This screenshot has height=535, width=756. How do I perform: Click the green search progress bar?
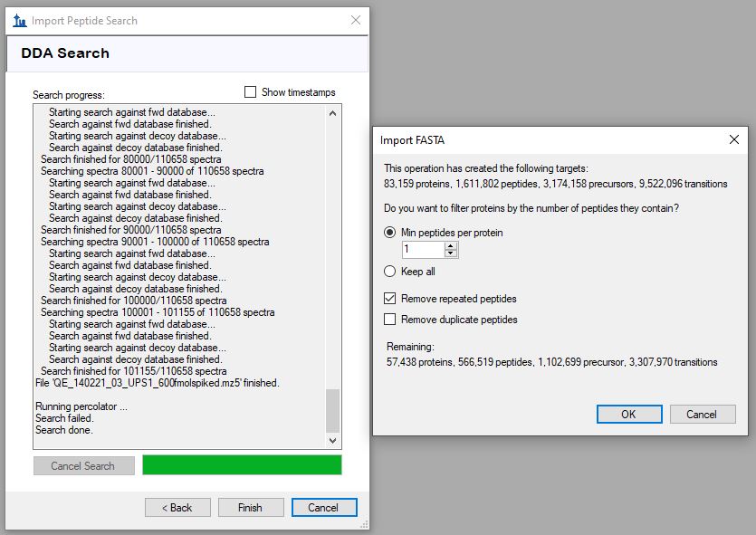pyautogui.click(x=242, y=465)
